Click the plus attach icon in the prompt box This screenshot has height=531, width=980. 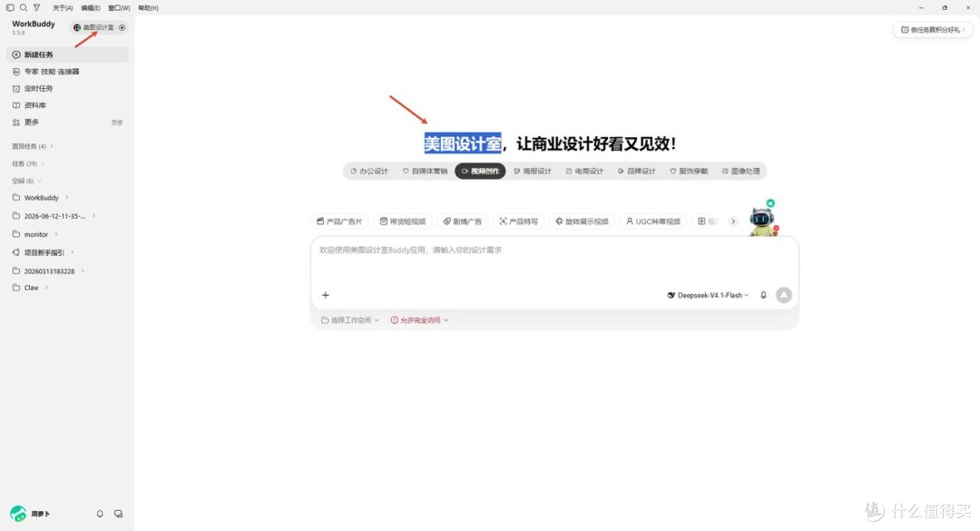point(326,295)
